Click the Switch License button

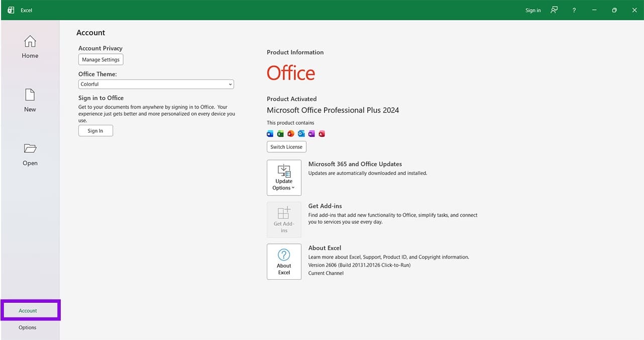coord(286,147)
